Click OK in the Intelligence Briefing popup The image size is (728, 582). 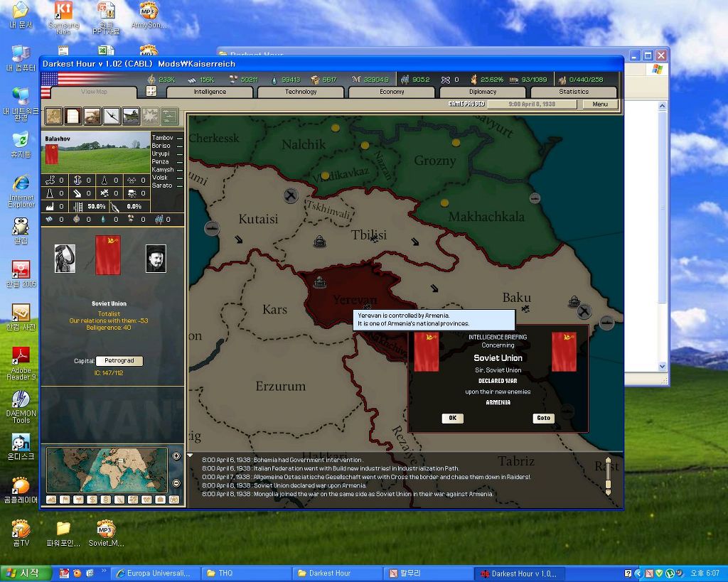(x=452, y=418)
